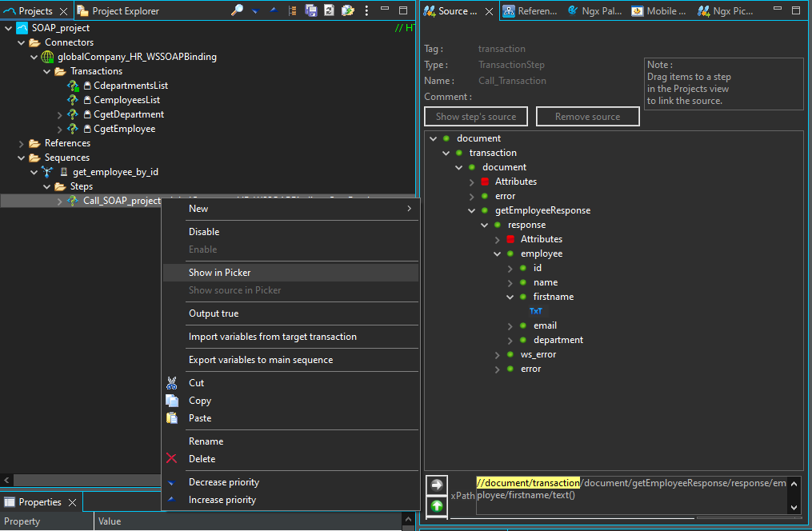Expand the References folder in Projects view
812x531 pixels.
[19, 142]
